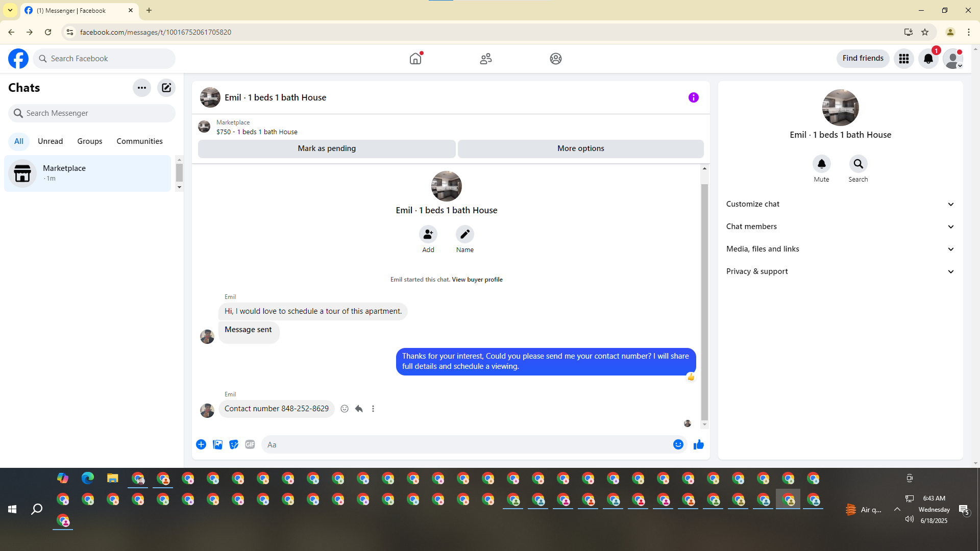Reload the page in browser

[48, 32]
